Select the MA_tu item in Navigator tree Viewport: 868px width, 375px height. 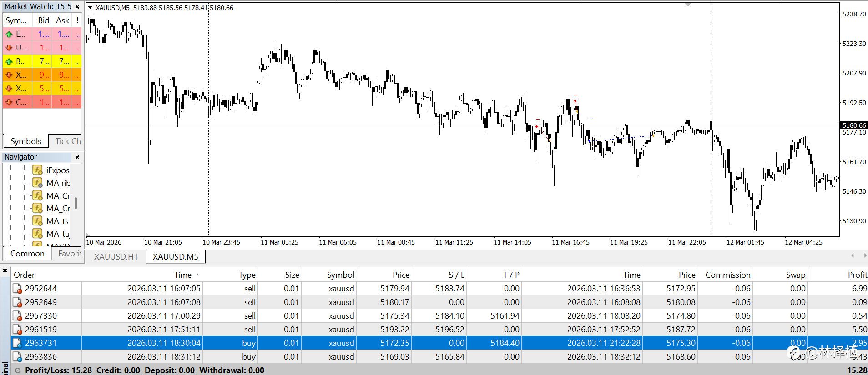(x=58, y=234)
